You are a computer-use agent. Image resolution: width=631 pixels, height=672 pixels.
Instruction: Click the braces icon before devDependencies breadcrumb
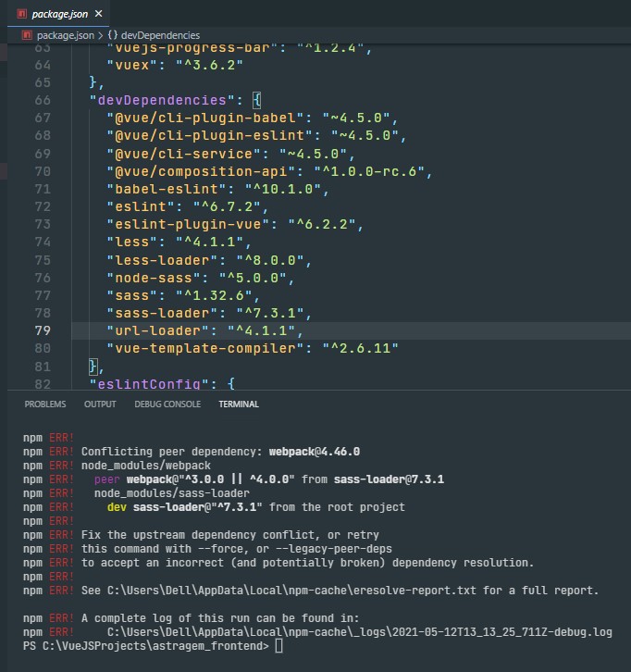click(x=113, y=35)
